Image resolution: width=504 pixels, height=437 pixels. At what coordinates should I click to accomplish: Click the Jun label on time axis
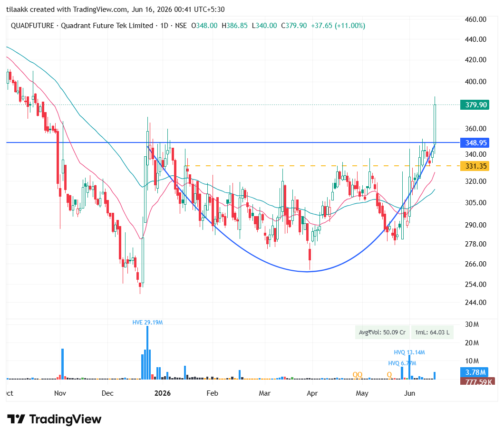click(409, 393)
